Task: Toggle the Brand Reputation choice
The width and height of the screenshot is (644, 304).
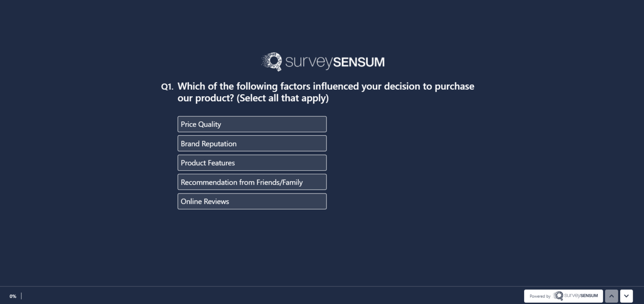Action: (252, 144)
